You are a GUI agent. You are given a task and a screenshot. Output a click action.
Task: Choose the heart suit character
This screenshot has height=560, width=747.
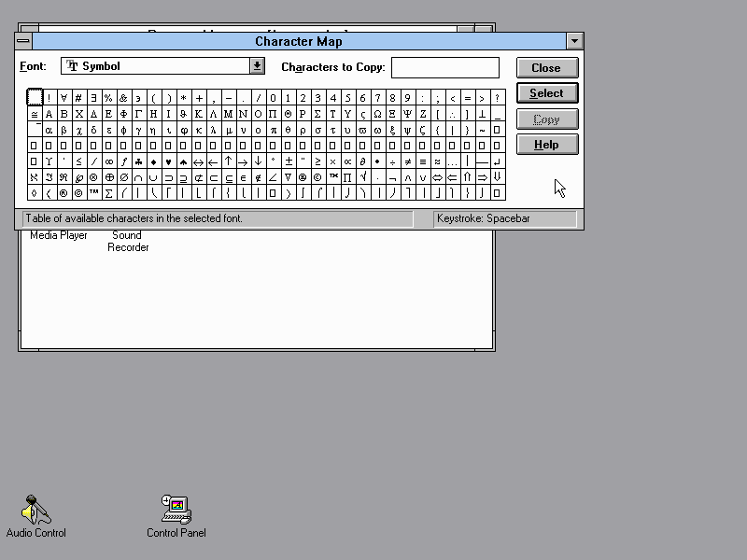pos(169,161)
